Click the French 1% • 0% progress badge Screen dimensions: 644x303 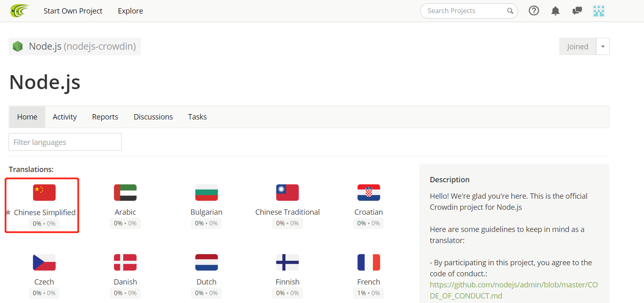[x=369, y=293]
